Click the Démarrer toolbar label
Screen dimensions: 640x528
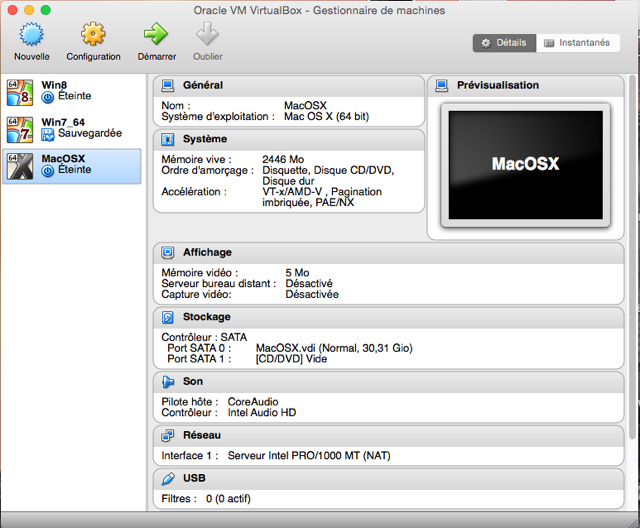[157, 57]
